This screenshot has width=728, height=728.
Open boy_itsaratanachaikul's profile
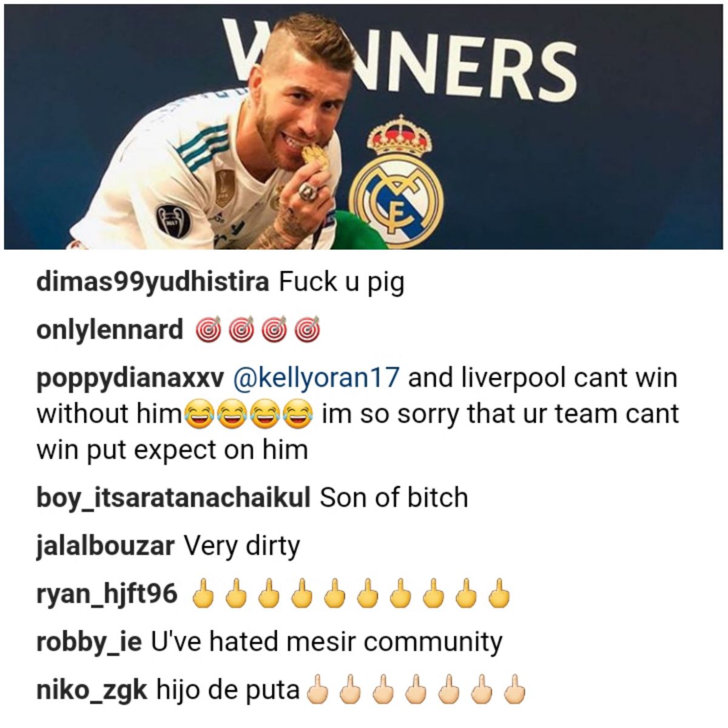(x=174, y=498)
